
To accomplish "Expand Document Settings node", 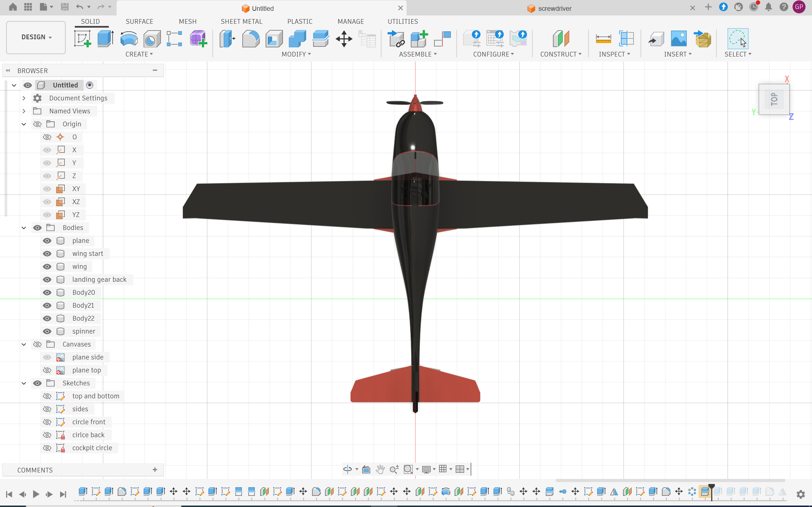I will tap(24, 98).
